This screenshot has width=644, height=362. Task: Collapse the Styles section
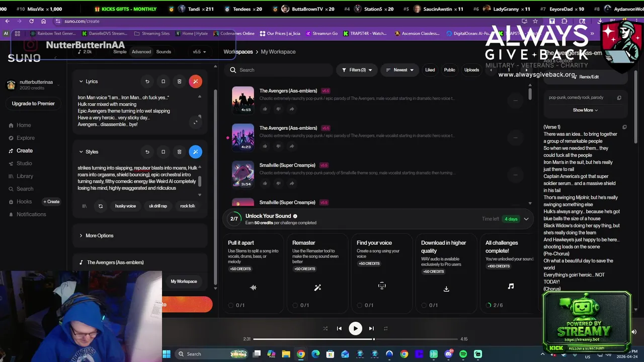pos(81,152)
